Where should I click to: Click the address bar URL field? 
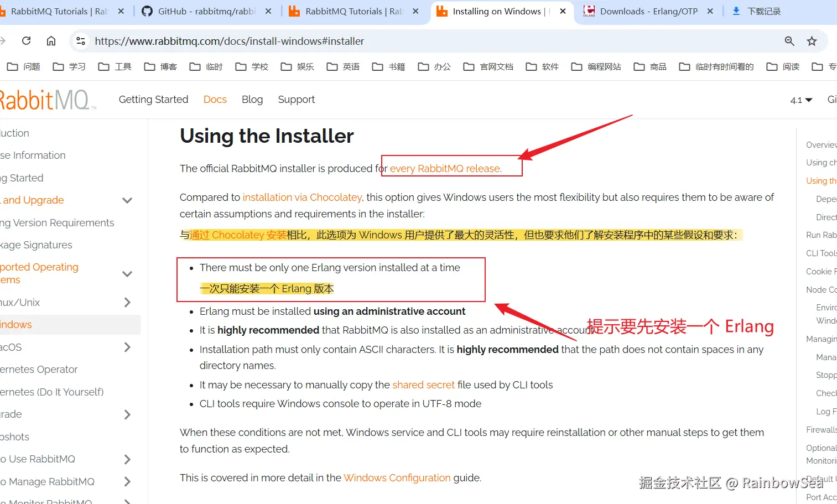click(x=432, y=41)
